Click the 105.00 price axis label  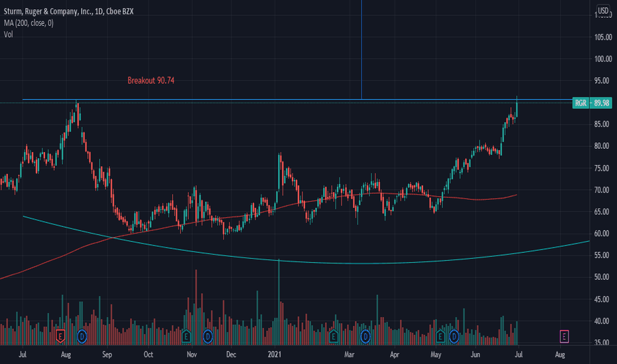pos(603,37)
